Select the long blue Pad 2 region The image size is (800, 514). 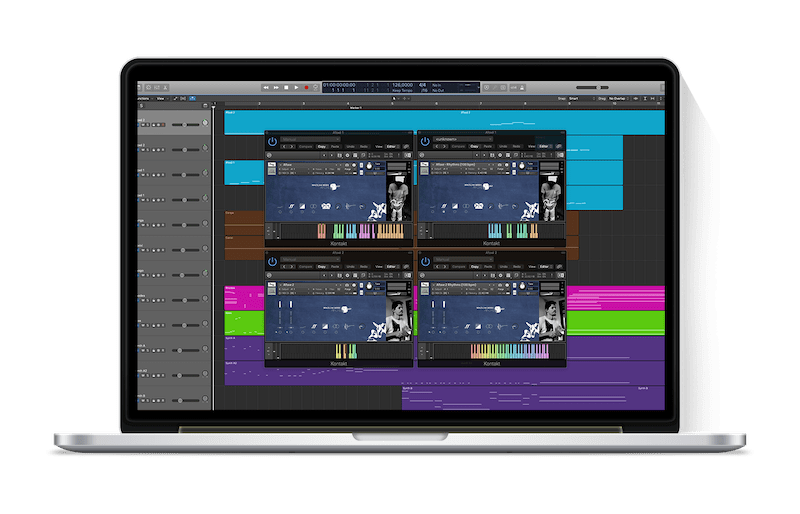point(444,123)
